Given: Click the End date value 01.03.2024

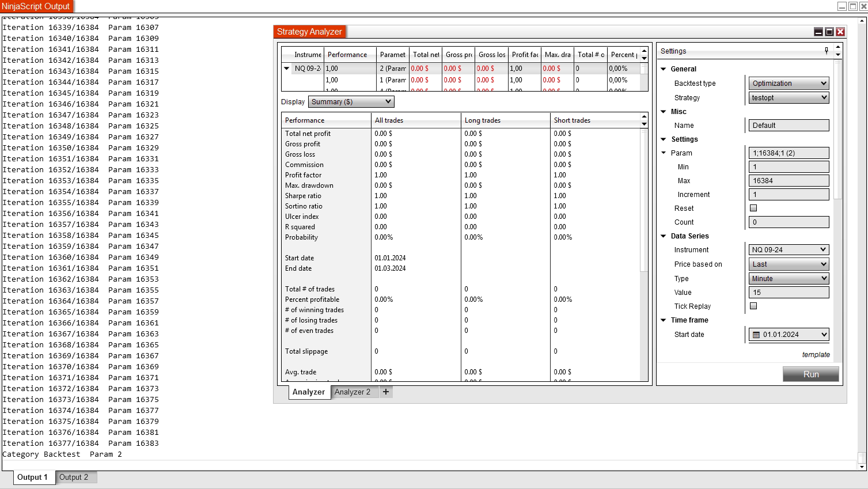Looking at the screenshot, I should (x=390, y=268).
